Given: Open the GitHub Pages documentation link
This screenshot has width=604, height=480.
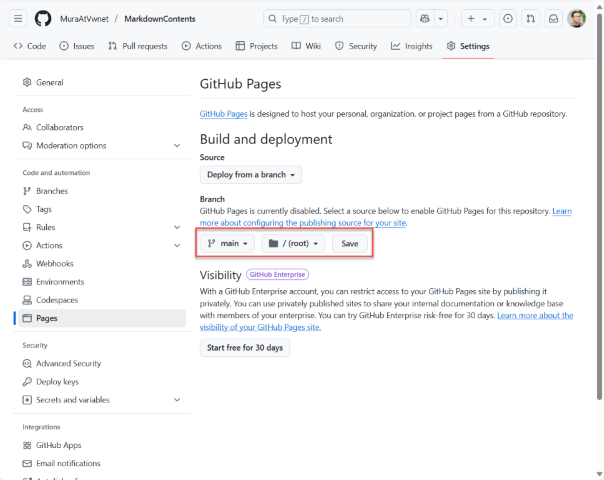Looking at the screenshot, I should pos(223,114).
